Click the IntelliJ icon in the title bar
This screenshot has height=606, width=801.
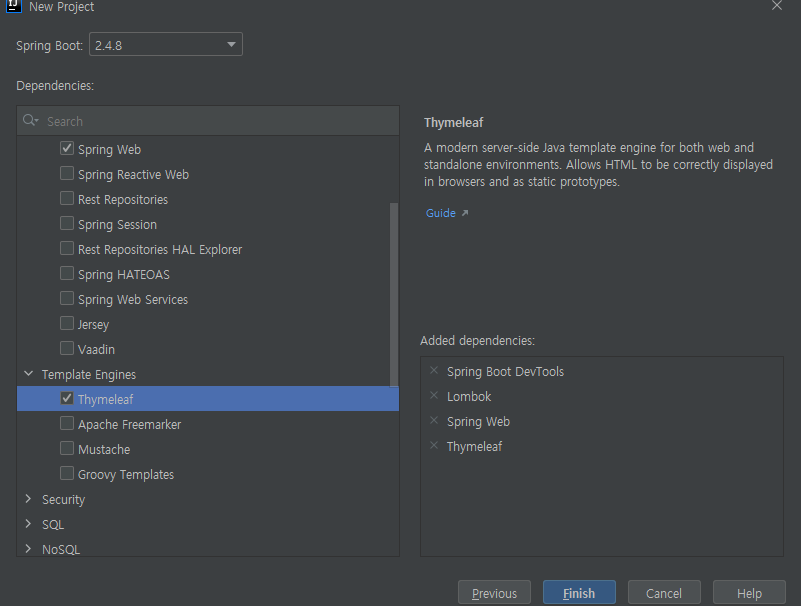13,6
